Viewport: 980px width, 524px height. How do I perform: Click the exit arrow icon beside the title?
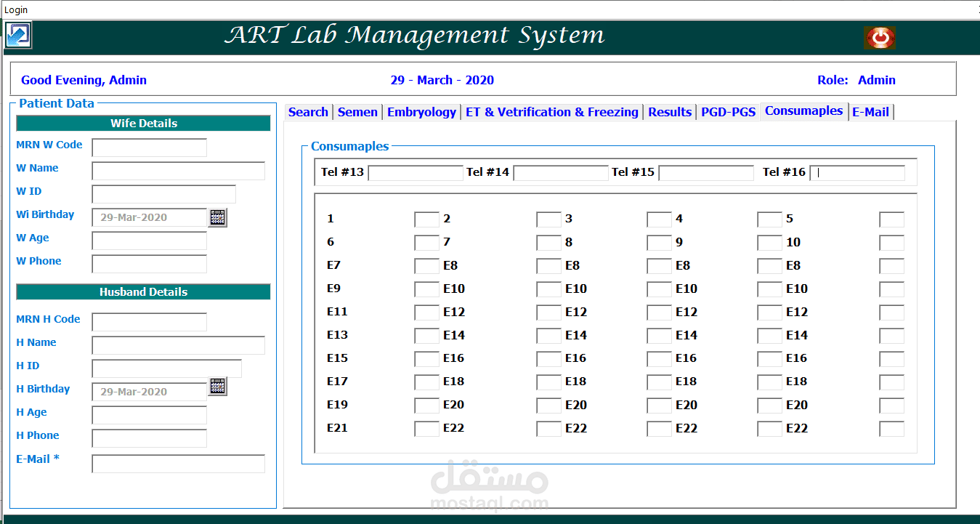[18, 35]
